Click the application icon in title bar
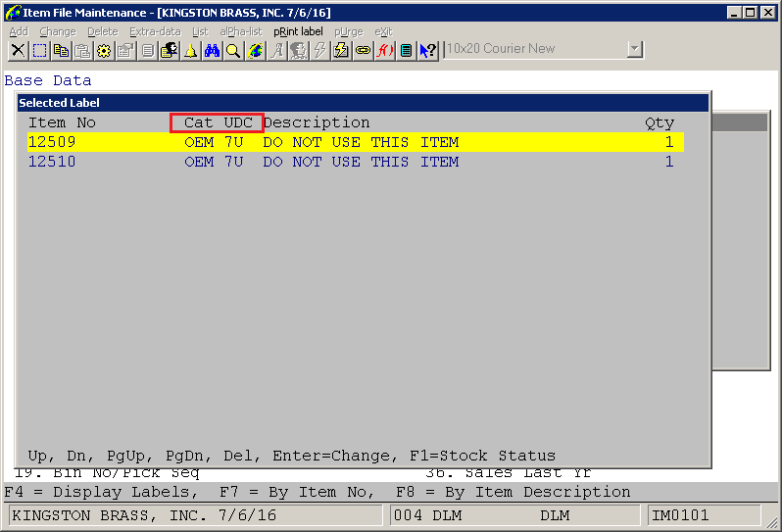 tap(13, 12)
